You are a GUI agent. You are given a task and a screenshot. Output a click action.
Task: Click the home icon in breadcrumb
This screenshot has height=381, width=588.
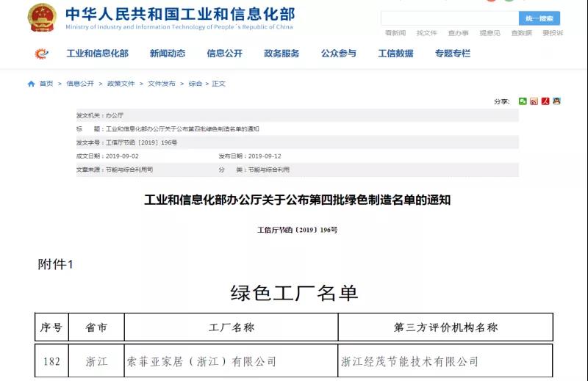click(x=32, y=84)
